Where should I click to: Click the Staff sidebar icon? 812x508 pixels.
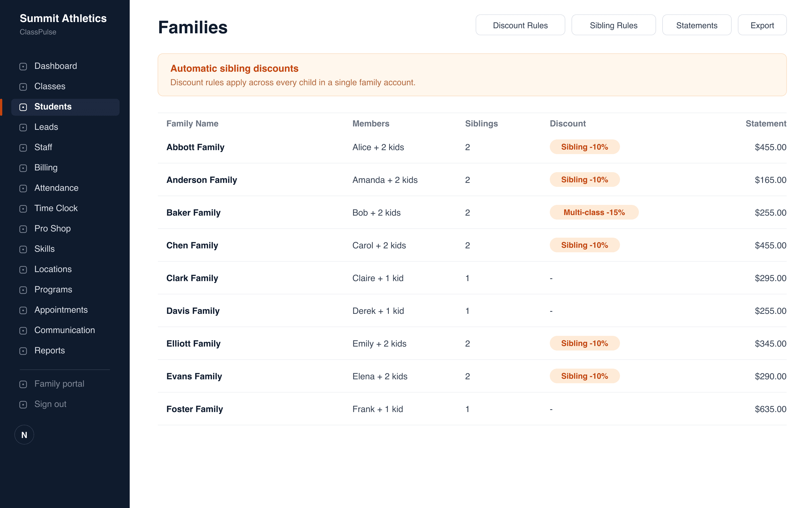pyautogui.click(x=23, y=148)
